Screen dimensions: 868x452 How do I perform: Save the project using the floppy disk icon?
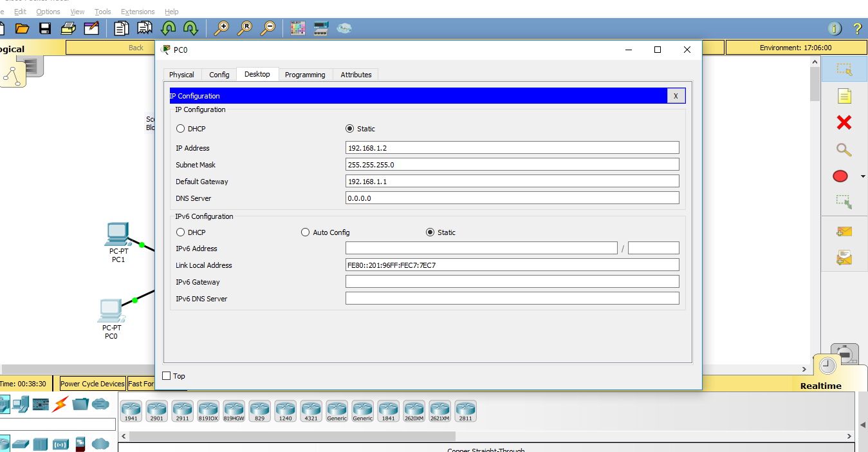click(x=45, y=28)
